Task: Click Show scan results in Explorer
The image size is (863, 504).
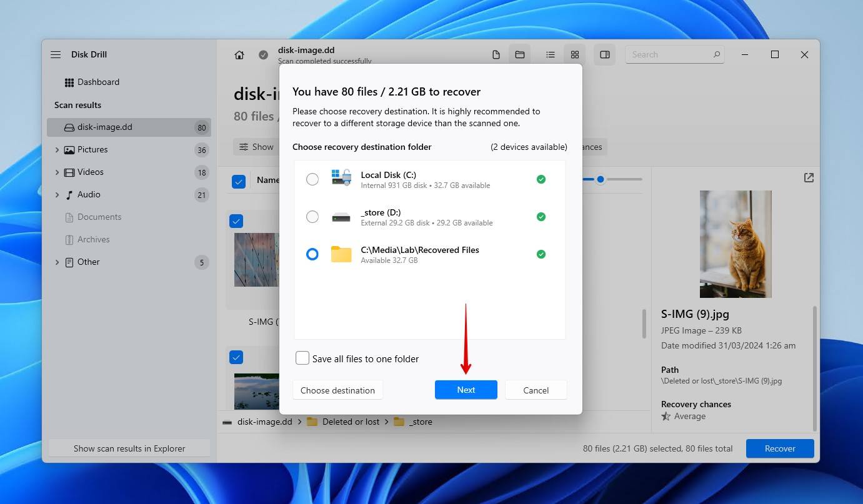Action: pos(129,448)
